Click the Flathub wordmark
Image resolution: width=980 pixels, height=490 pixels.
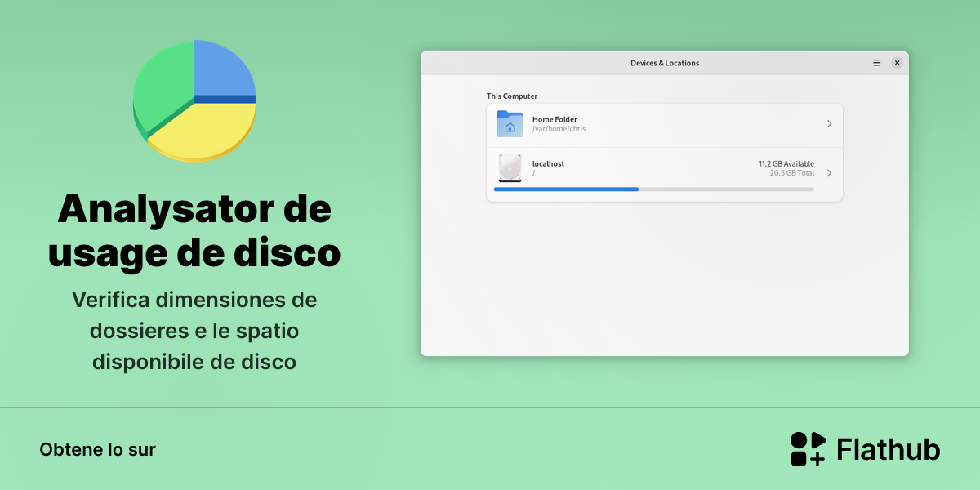(889, 449)
